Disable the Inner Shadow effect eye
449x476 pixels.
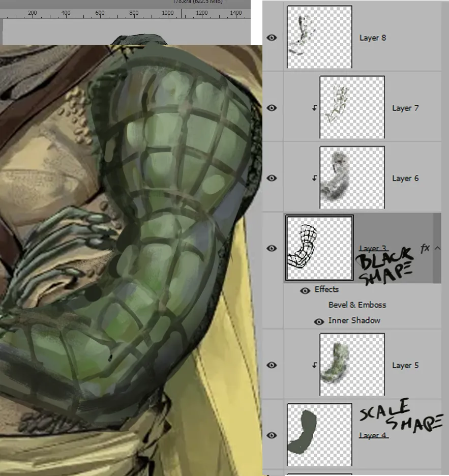pyautogui.click(x=319, y=321)
